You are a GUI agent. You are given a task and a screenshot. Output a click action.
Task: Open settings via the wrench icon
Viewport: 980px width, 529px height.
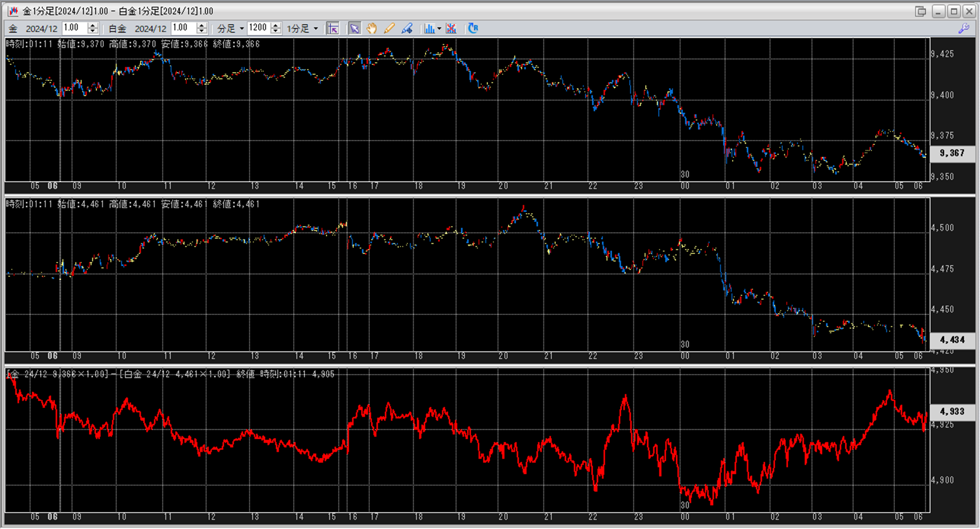coord(963,28)
